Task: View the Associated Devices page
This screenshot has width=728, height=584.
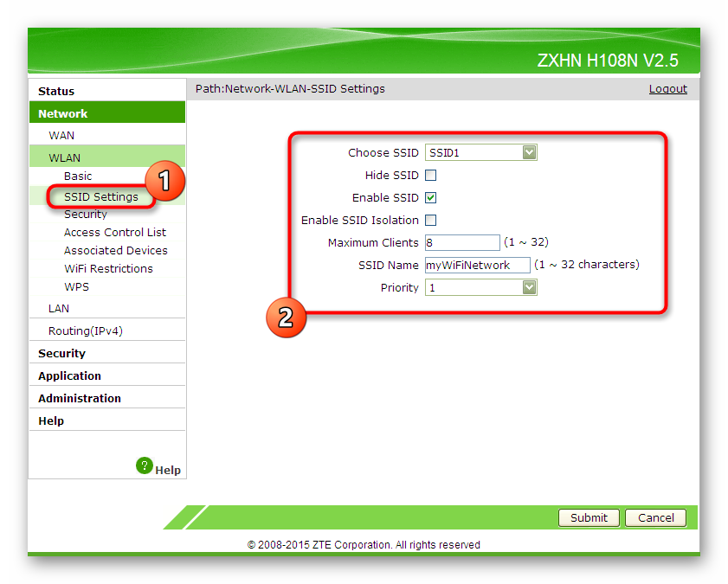Action: pyautogui.click(x=116, y=251)
